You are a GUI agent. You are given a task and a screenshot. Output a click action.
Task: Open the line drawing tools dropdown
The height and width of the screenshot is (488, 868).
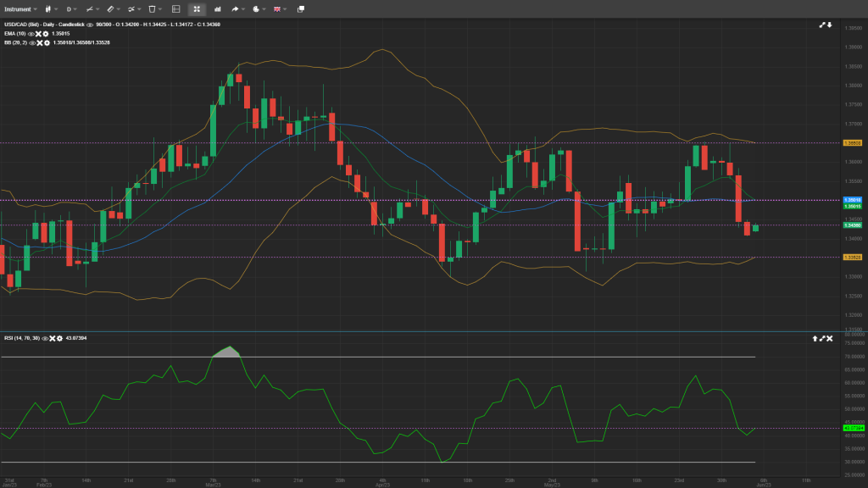click(x=92, y=8)
